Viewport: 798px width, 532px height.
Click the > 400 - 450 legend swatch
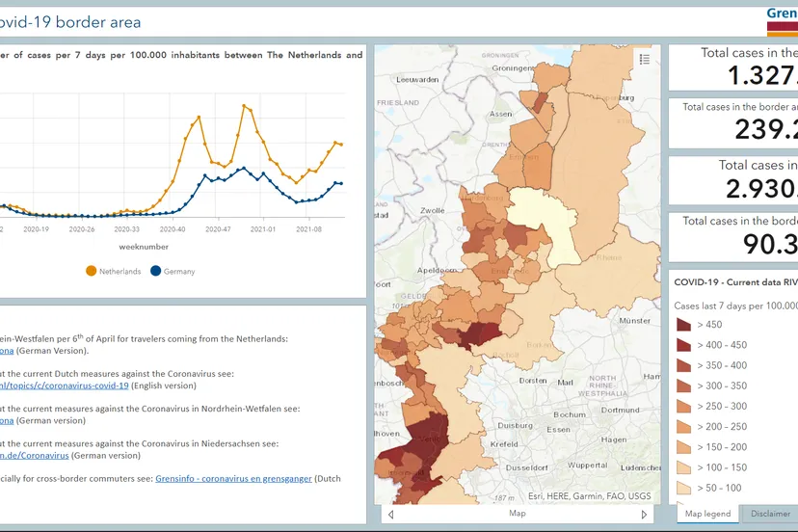click(x=683, y=345)
